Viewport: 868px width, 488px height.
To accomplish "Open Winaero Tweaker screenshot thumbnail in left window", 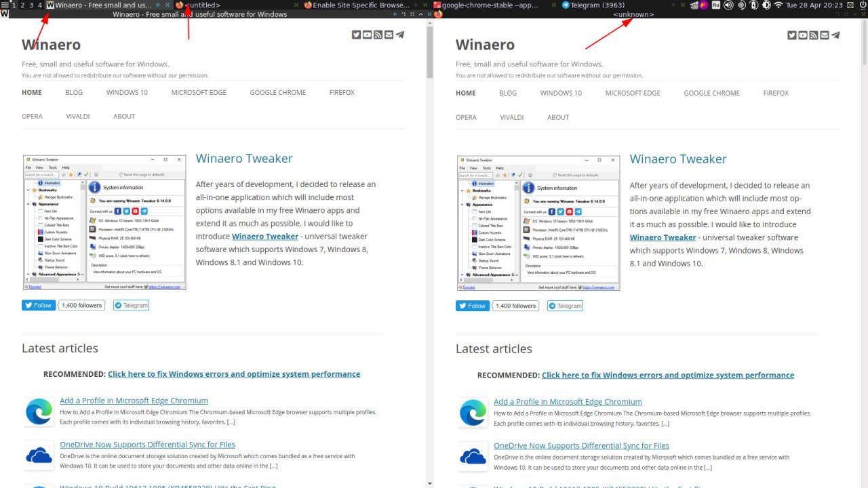I will tap(104, 223).
